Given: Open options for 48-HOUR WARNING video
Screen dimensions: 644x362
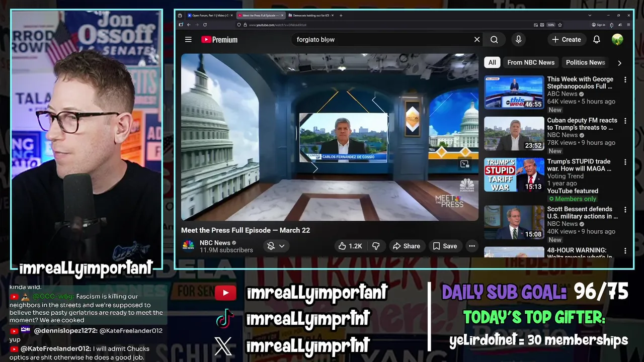Looking at the screenshot, I should [625, 251].
